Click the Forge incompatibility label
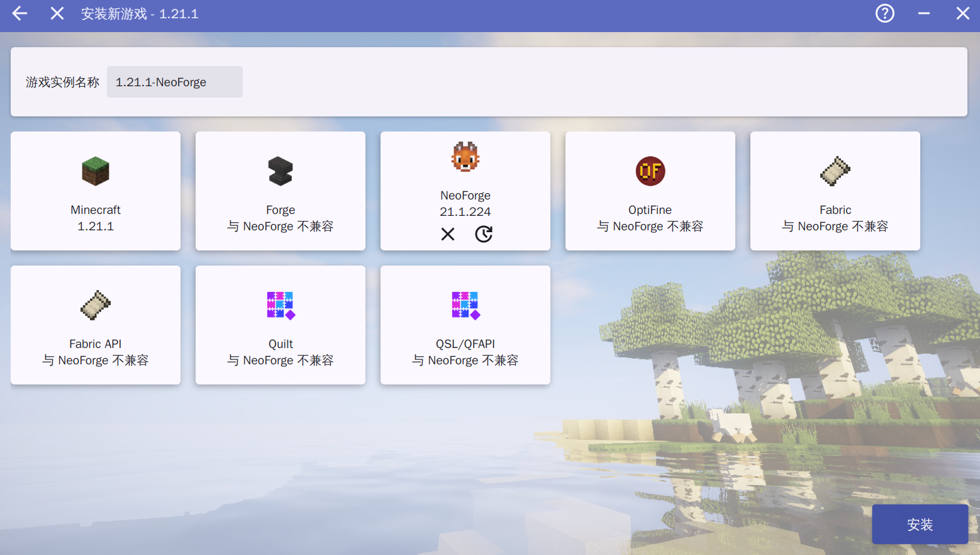980x555 pixels. 281,226
